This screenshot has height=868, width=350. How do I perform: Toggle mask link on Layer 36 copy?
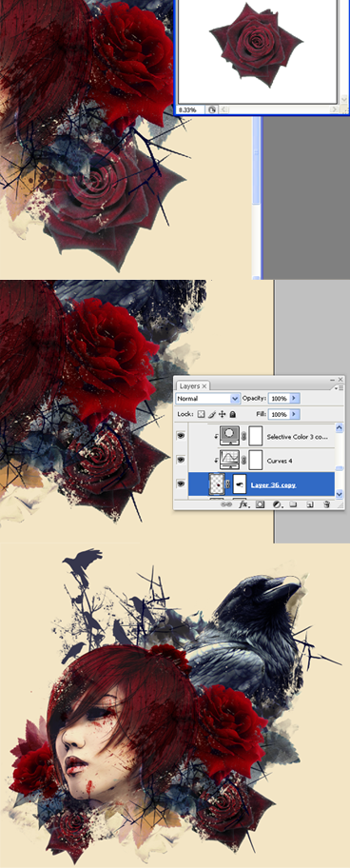click(228, 484)
